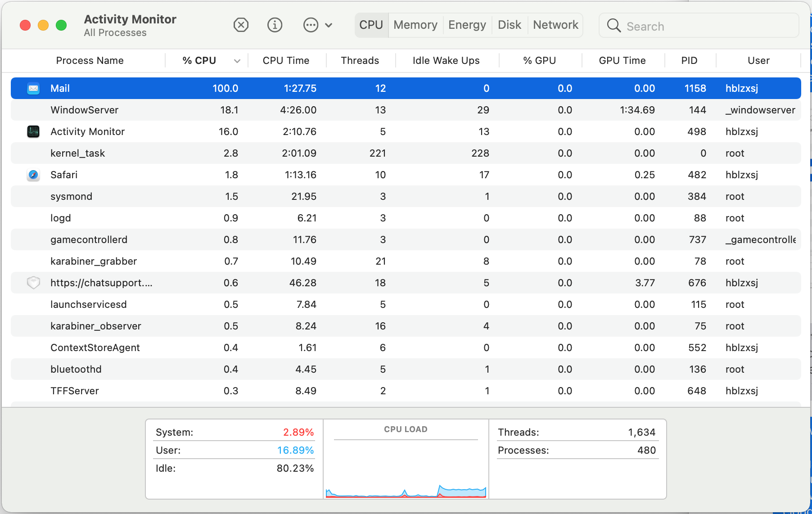Image resolution: width=812 pixels, height=514 pixels.
Task: Select the Safari process name
Action: (64, 175)
